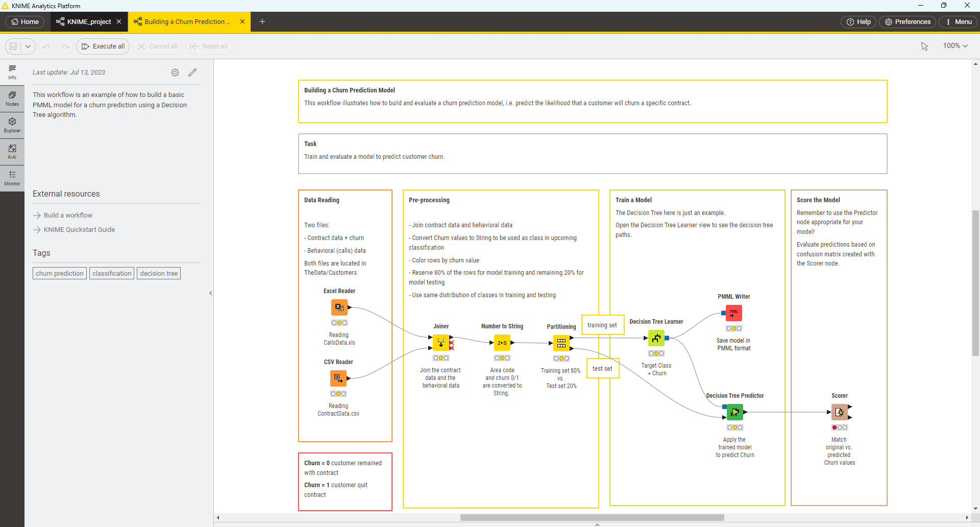The width and height of the screenshot is (980, 527).
Task: Select the Scorer node
Action: (x=840, y=412)
